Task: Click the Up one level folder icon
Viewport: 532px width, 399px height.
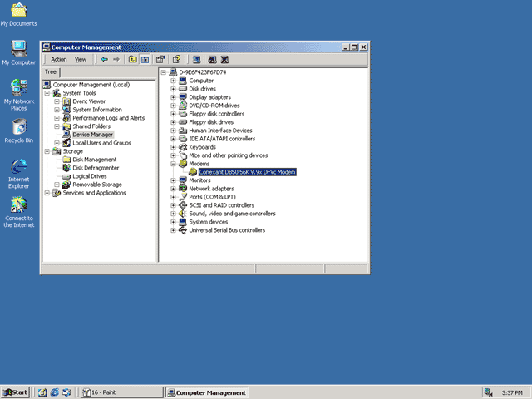Action: (x=132, y=59)
